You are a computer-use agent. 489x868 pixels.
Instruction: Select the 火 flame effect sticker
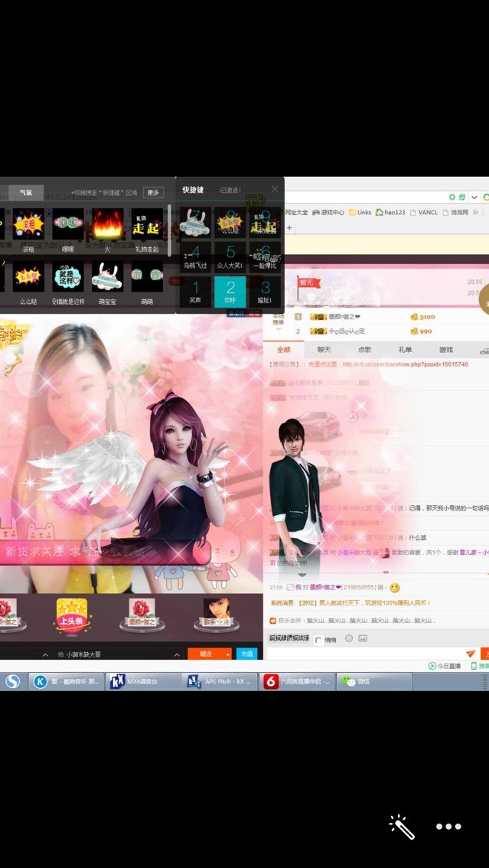click(107, 224)
